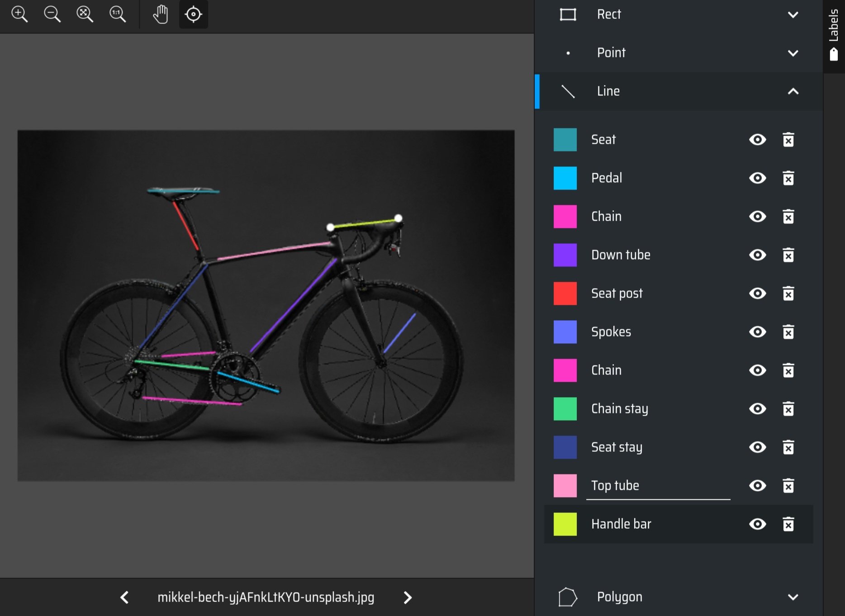This screenshot has height=616, width=845.
Task: Click the Chain stay green color swatch
Action: click(565, 409)
